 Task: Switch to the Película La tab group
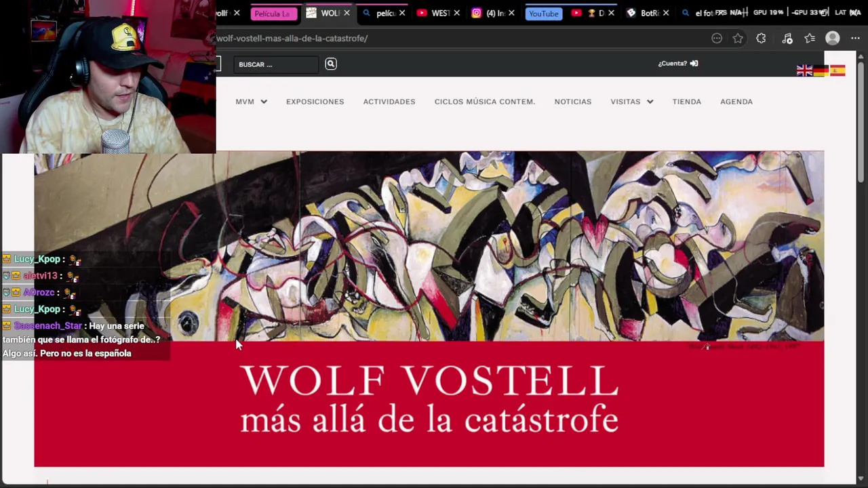[273, 14]
